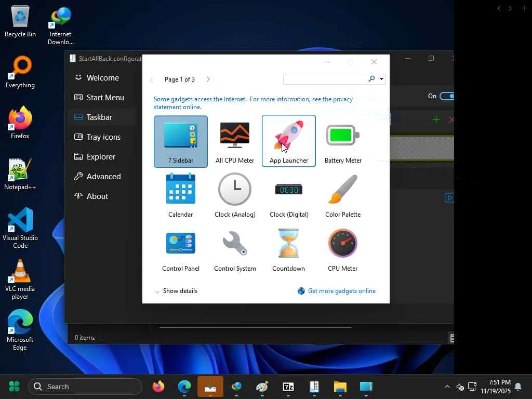This screenshot has width=532, height=399.
Task: Open gadgets sidebar icon on taskbar
Action: coord(366,387)
